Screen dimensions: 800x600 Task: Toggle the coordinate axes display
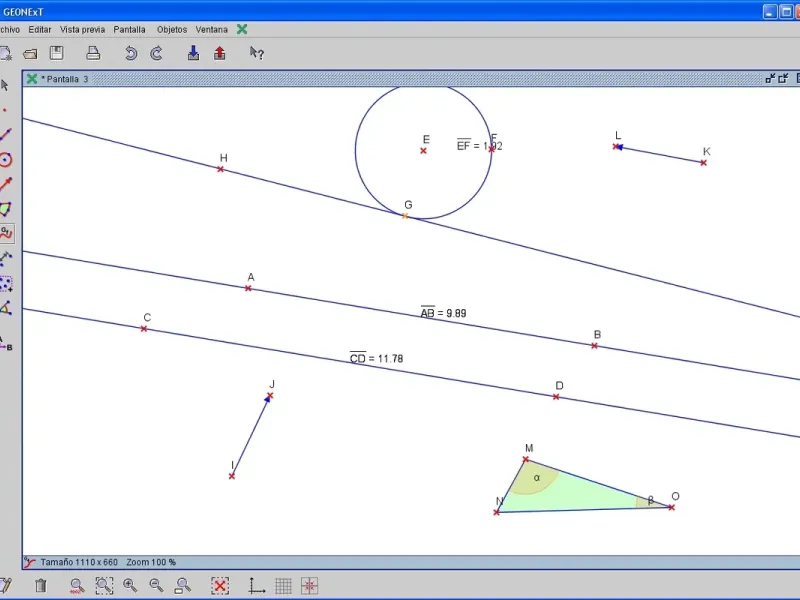pyautogui.click(x=256, y=586)
